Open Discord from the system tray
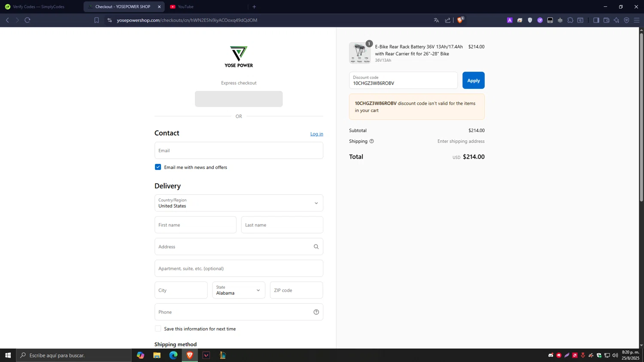644x362 pixels. click(551, 355)
